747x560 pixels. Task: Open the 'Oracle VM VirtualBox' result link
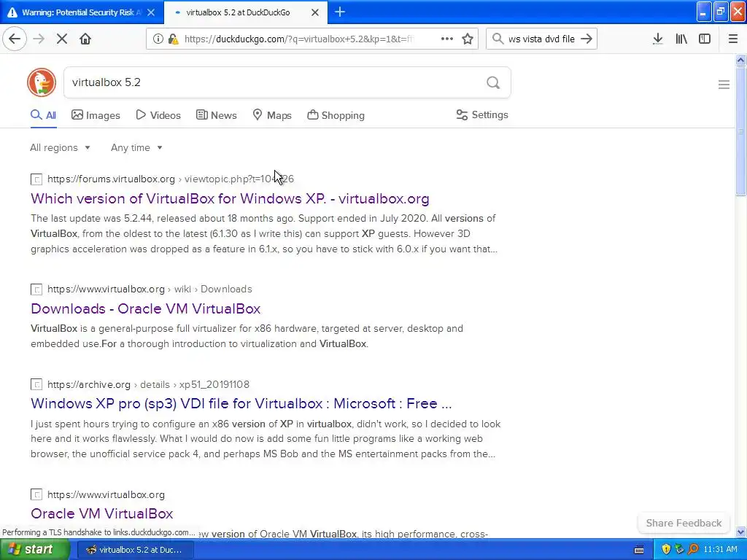[101, 513]
